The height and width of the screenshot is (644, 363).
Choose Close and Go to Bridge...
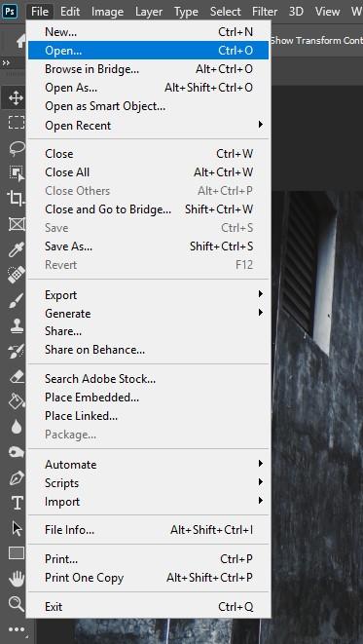148,209
